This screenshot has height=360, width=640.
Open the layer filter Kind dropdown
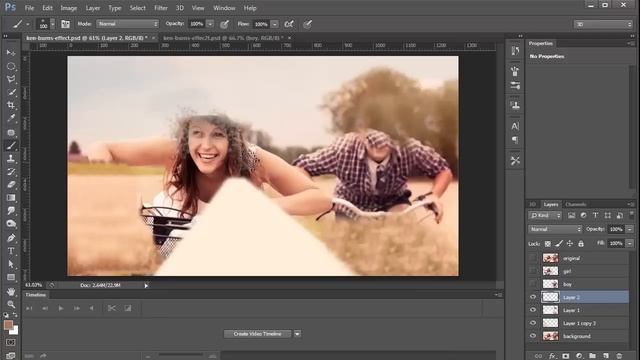coord(545,216)
